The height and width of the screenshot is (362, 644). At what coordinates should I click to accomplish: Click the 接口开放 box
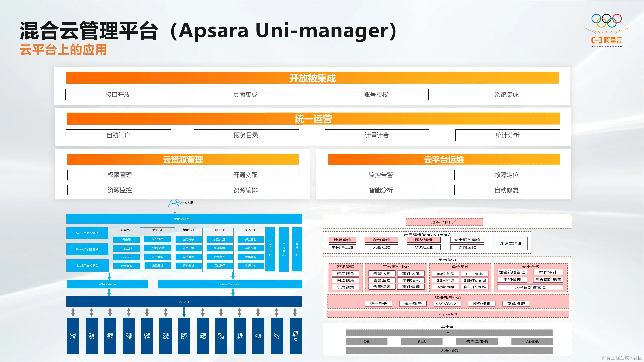pyautogui.click(x=118, y=95)
